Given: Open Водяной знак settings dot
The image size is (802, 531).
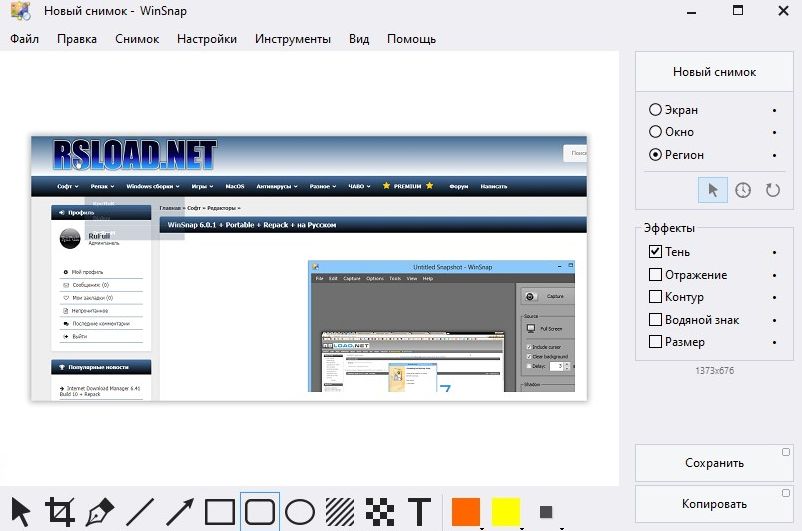Looking at the screenshot, I should click(774, 320).
